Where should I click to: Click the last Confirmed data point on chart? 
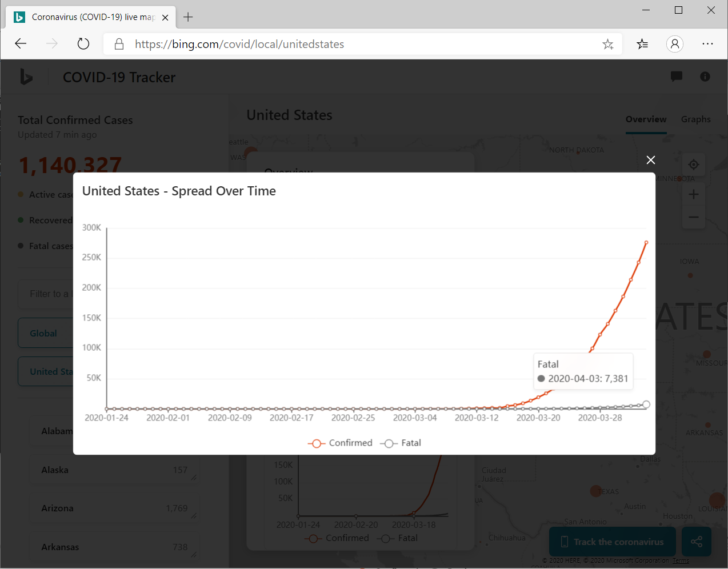coord(646,243)
